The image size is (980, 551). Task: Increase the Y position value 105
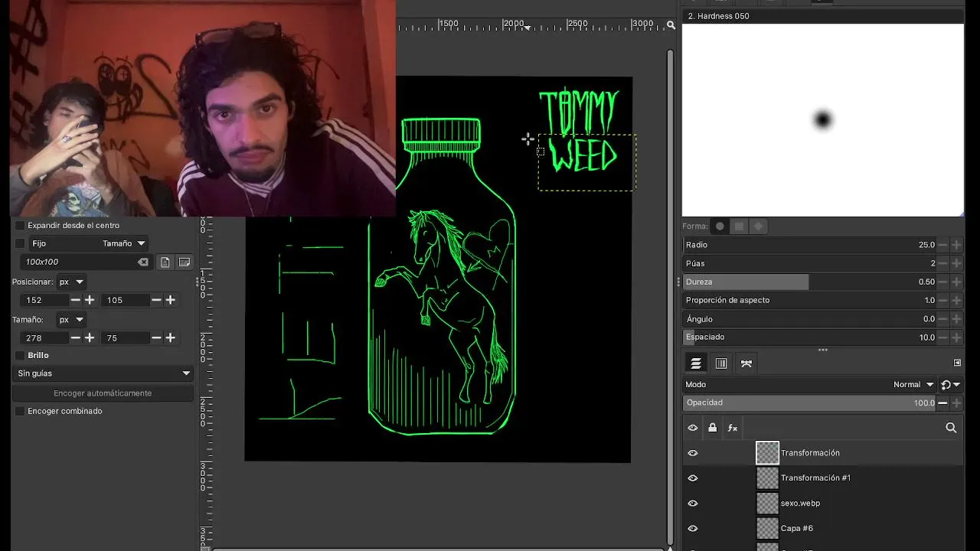tap(171, 300)
